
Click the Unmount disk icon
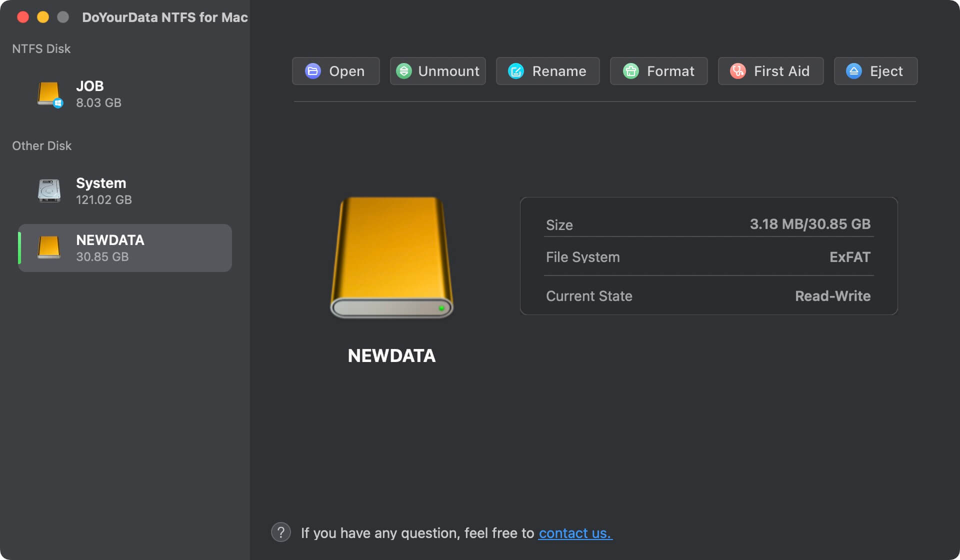pos(404,71)
